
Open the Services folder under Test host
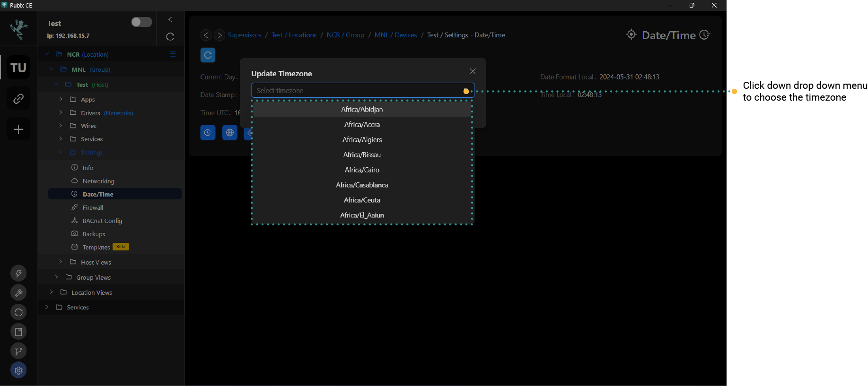pyautogui.click(x=92, y=139)
